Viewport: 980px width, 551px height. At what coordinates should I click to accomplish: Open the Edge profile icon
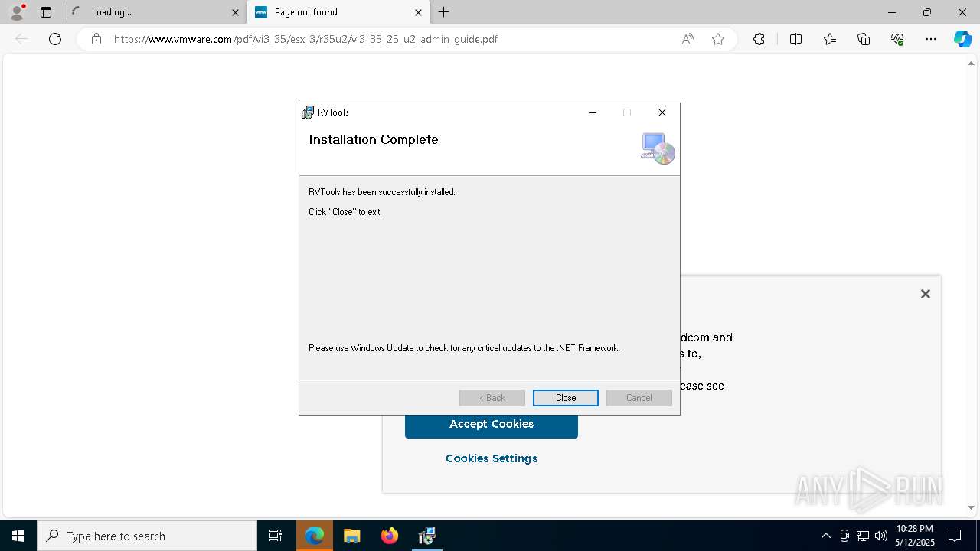click(x=16, y=12)
